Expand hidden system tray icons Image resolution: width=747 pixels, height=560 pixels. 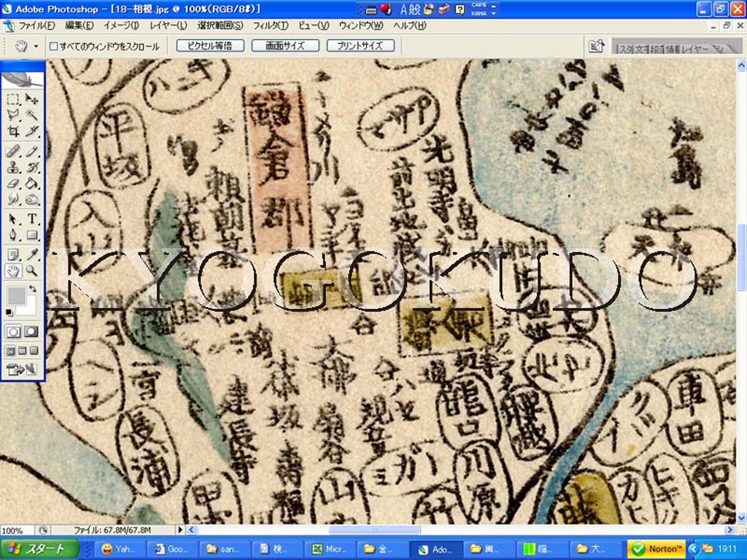click(694, 548)
